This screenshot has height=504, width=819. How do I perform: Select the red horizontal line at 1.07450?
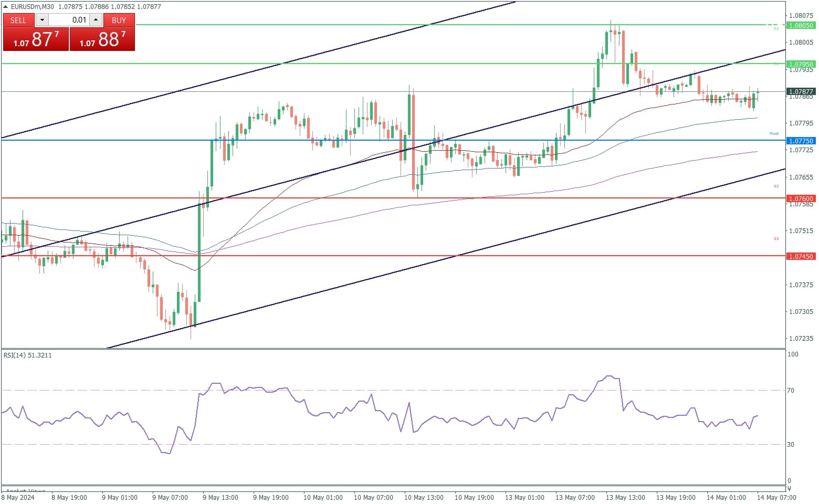[393, 256]
